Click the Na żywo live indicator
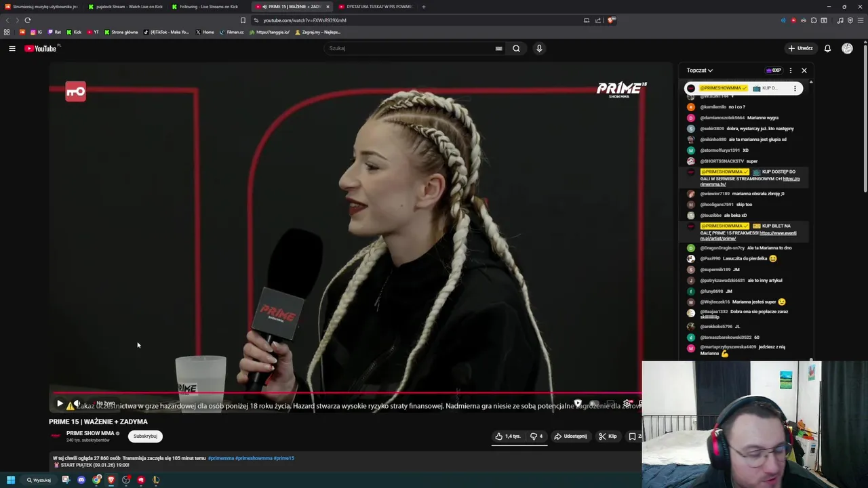Viewport: 868px width, 488px height. click(x=105, y=403)
